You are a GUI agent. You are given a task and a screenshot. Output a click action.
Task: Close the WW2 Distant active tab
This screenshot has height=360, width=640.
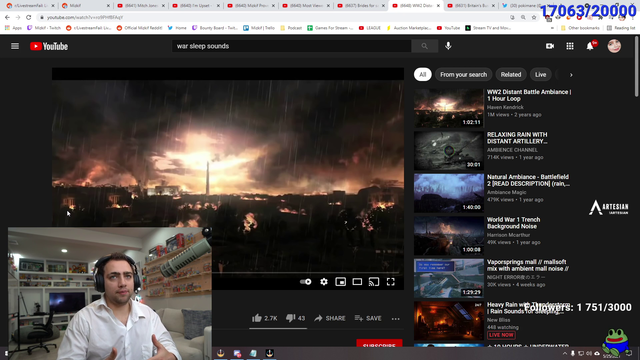tap(438, 6)
